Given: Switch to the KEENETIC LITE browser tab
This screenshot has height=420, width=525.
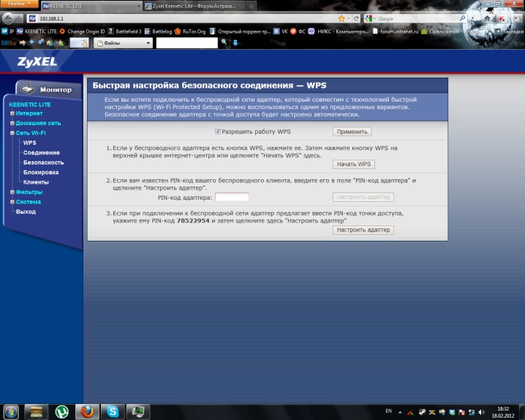Looking at the screenshot, I should click(91, 6).
